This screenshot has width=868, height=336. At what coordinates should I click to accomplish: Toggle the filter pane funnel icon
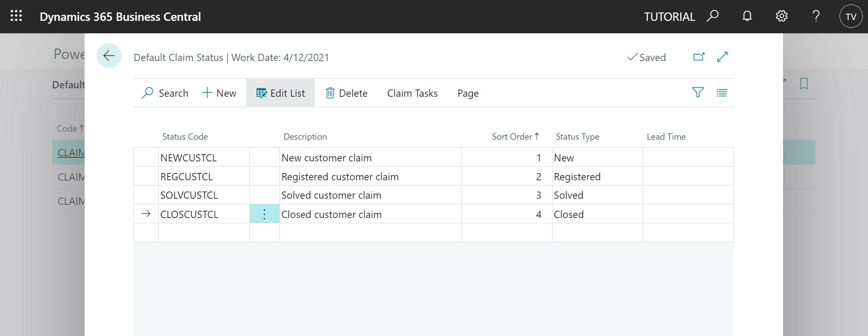[698, 93]
